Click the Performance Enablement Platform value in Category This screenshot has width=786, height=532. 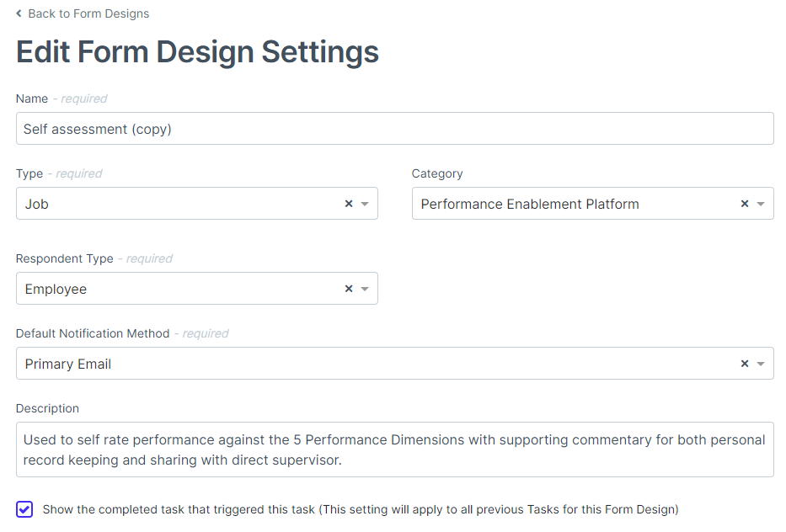tap(530, 204)
